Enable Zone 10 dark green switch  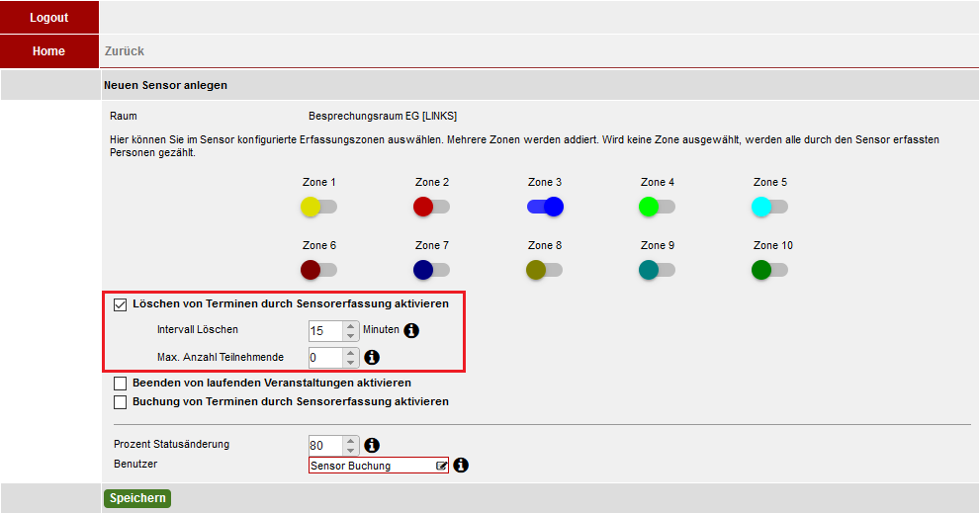(769, 270)
